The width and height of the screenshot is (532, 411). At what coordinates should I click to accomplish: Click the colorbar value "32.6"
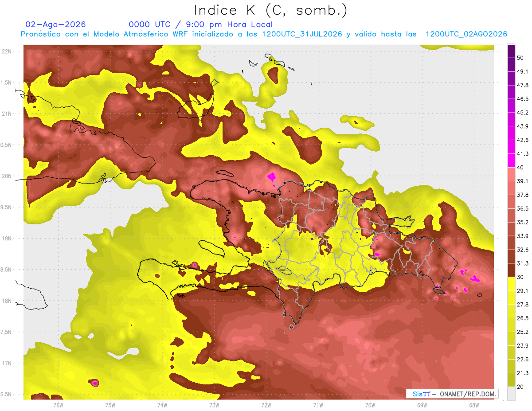tap(523, 250)
